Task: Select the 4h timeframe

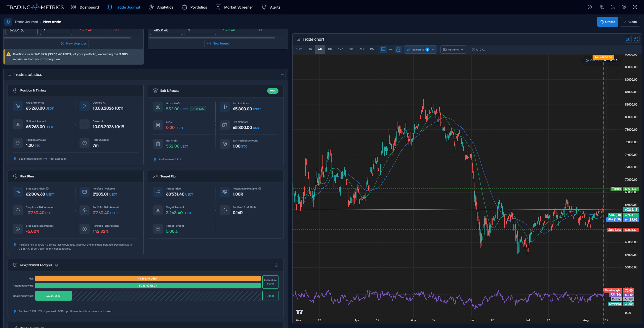Action: (320, 49)
